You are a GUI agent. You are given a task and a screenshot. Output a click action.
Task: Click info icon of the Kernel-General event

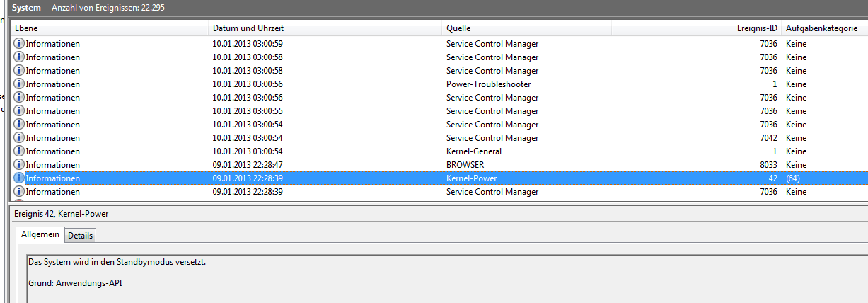point(19,151)
